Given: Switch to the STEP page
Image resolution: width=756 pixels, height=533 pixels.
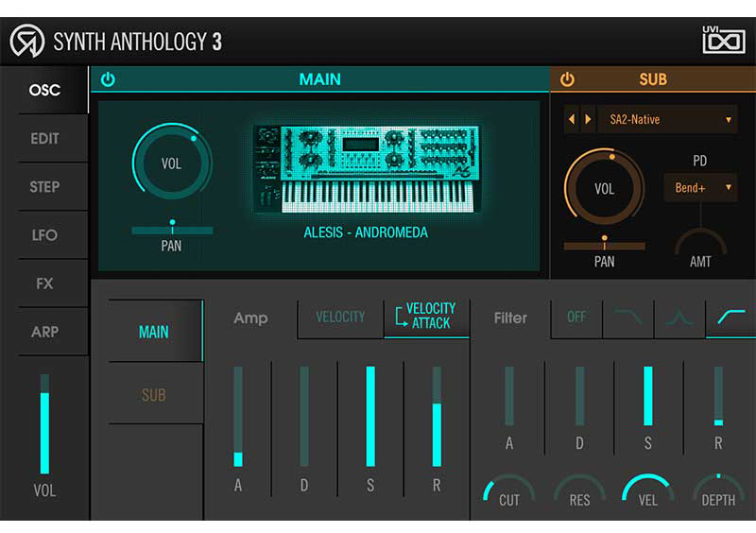Looking at the screenshot, I should click(44, 187).
